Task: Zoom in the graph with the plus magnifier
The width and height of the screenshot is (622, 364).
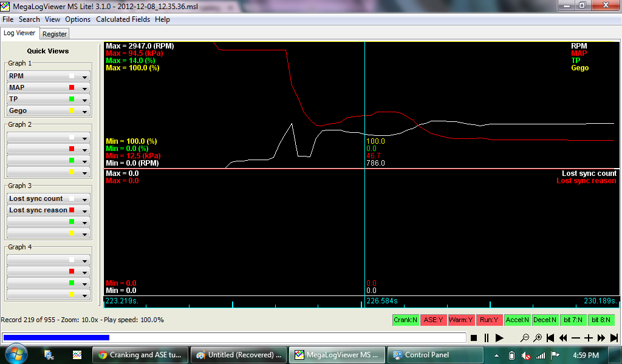Action: tap(538, 338)
